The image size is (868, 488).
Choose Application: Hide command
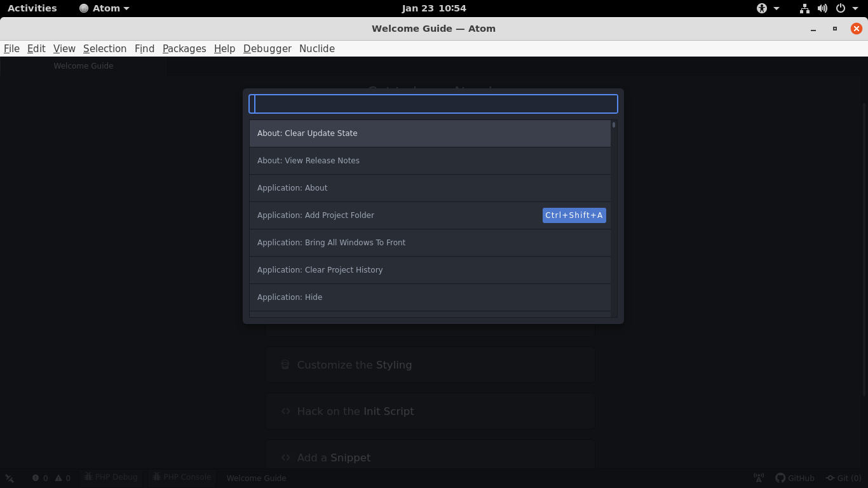coord(430,297)
